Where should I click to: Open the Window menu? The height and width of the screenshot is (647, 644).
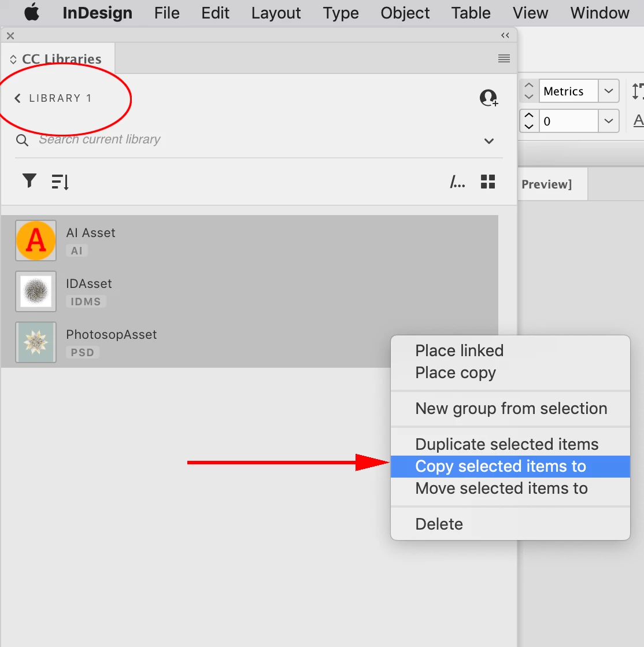pyautogui.click(x=599, y=13)
